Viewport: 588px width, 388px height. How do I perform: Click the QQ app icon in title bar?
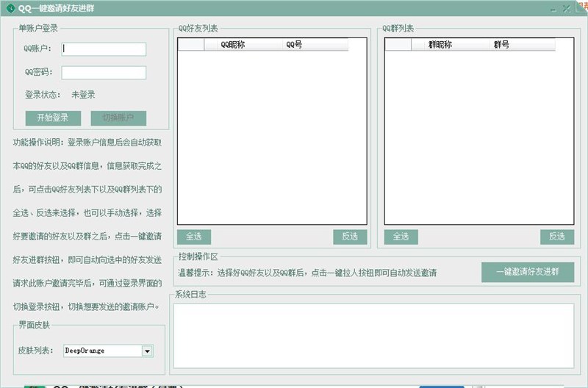[11, 9]
